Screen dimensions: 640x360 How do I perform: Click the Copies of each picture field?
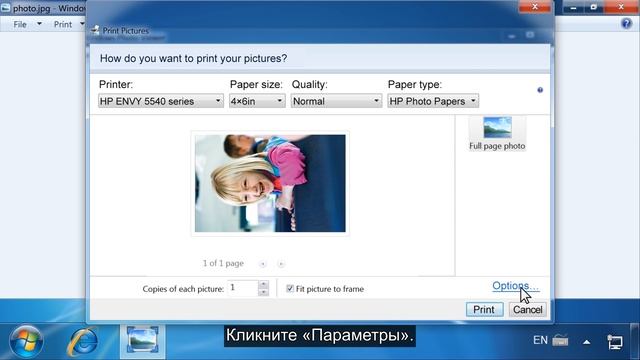click(x=243, y=288)
